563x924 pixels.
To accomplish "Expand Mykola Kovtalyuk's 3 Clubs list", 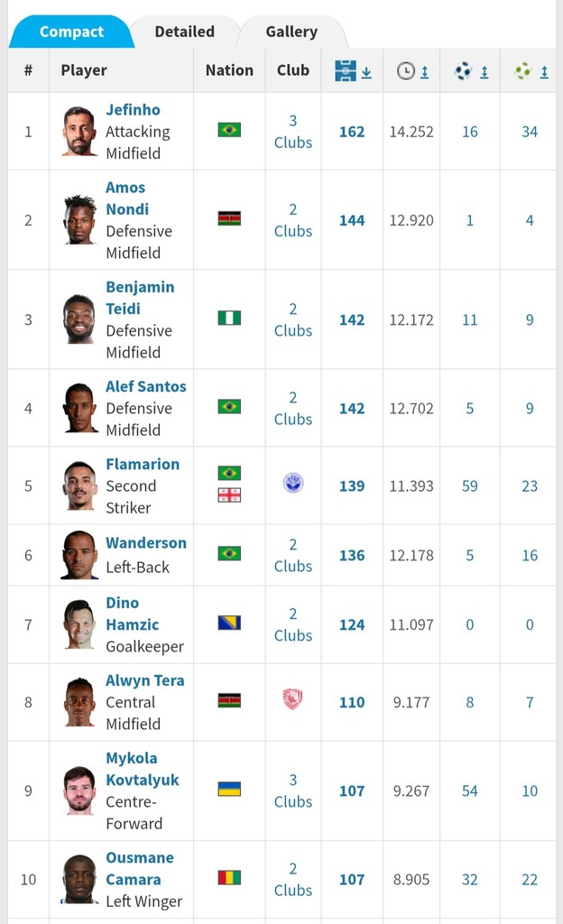I will coord(292,790).
